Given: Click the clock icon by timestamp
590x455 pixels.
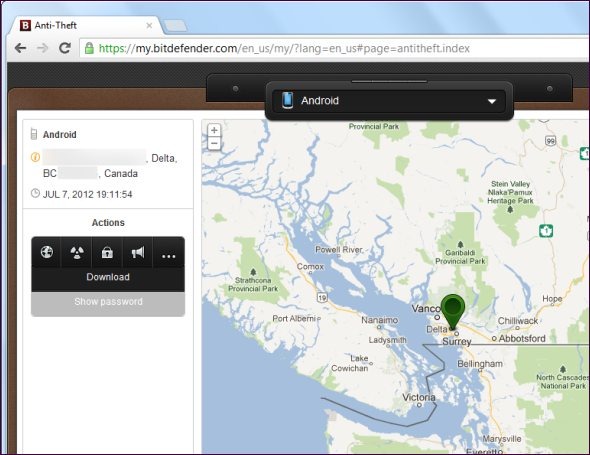Looking at the screenshot, I should (35, 193).
